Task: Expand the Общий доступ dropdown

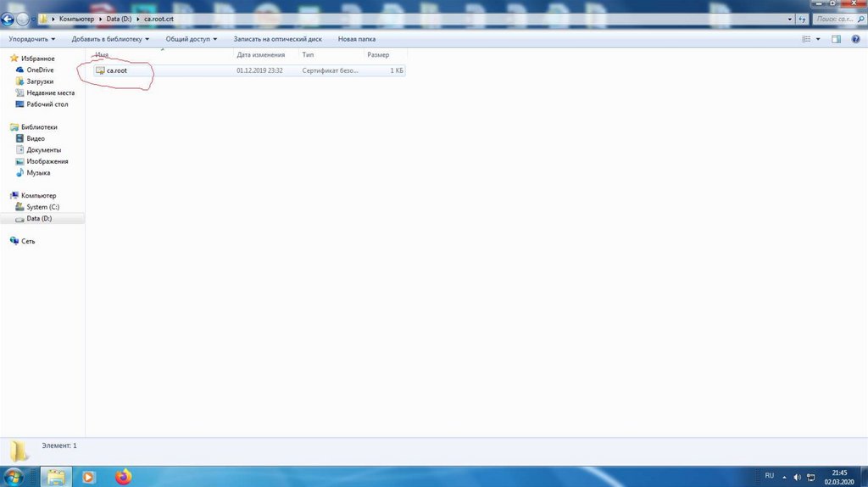Action: click(191, 39)
